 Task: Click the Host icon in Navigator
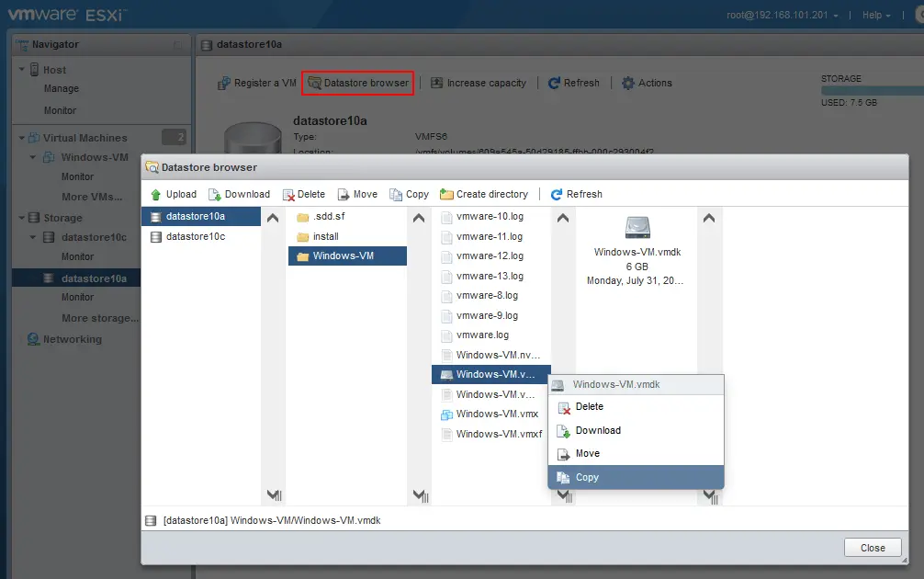click(x=35, y=70)
